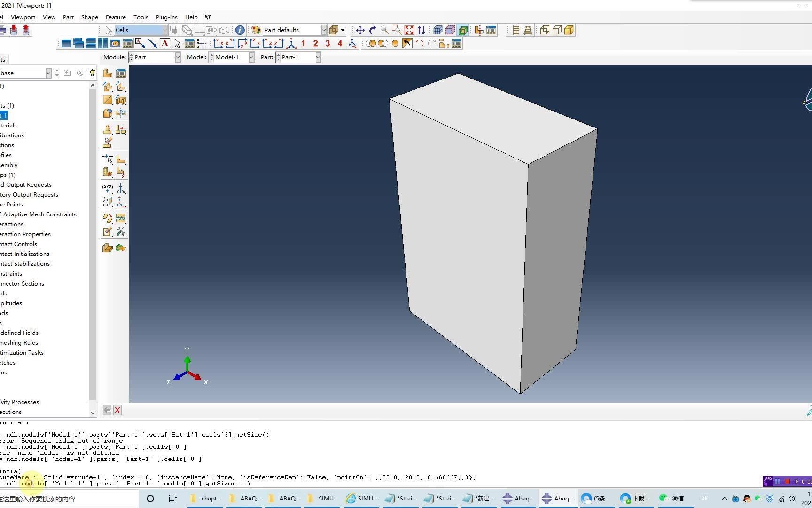Open the Plug-ins menu
Viewport: 812px width, 508px height.
click(x=166, y=17)
